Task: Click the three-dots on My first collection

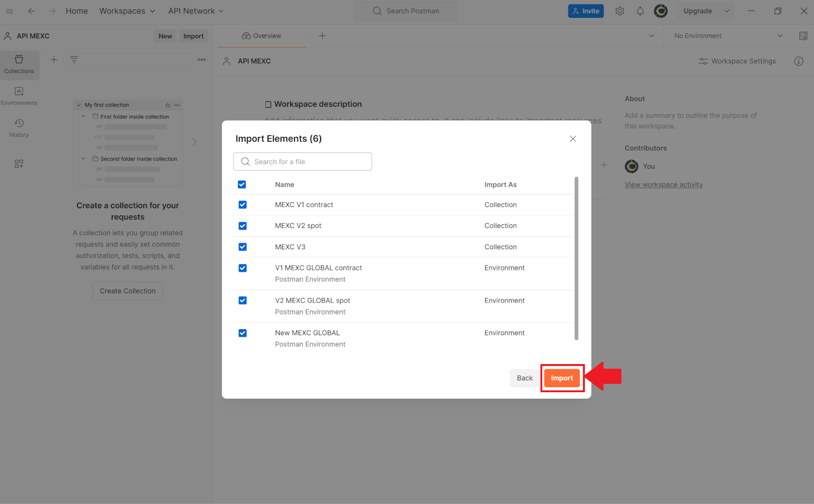Action: point(177,105)
